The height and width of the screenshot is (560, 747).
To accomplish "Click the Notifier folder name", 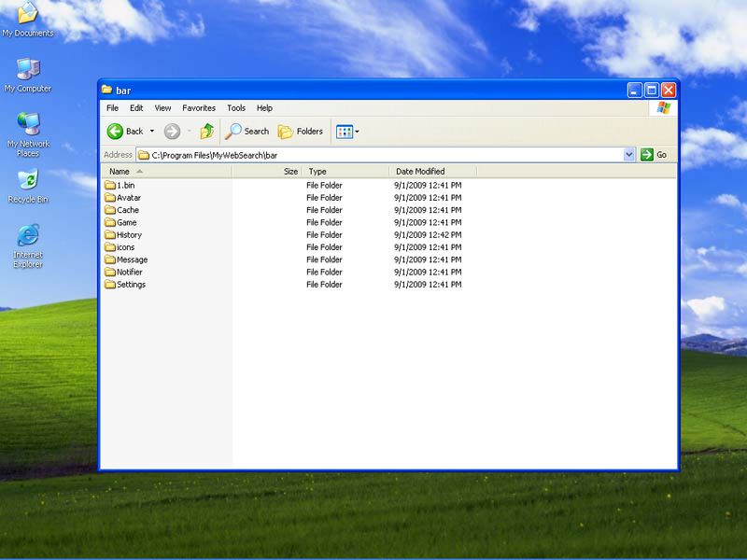I will 130,272.
